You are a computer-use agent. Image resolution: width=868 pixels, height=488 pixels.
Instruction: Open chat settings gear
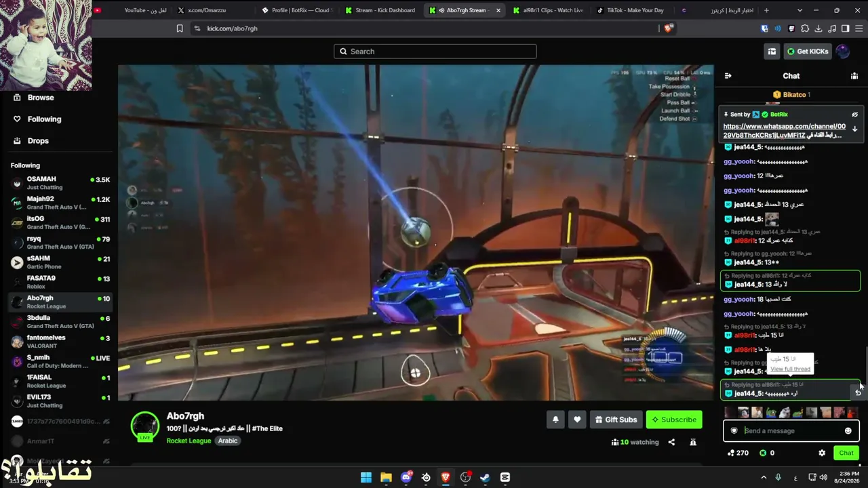(x=822, y=453)
